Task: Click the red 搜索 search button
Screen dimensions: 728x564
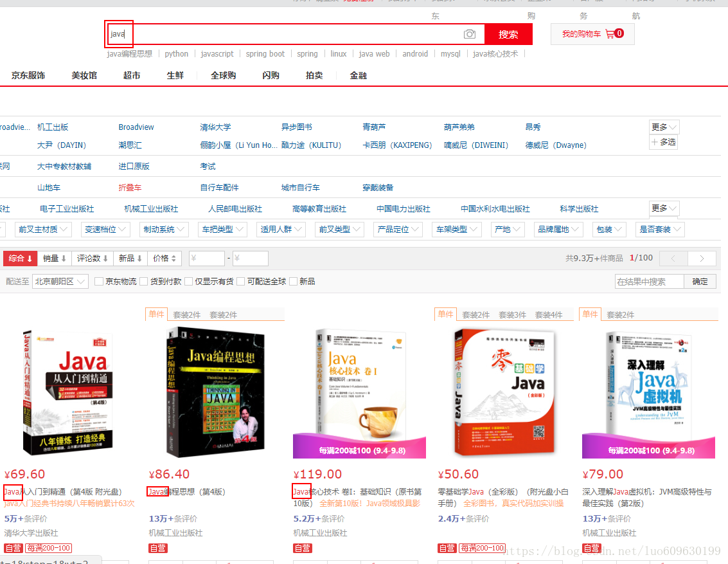Action: click(x=508, y=34)
